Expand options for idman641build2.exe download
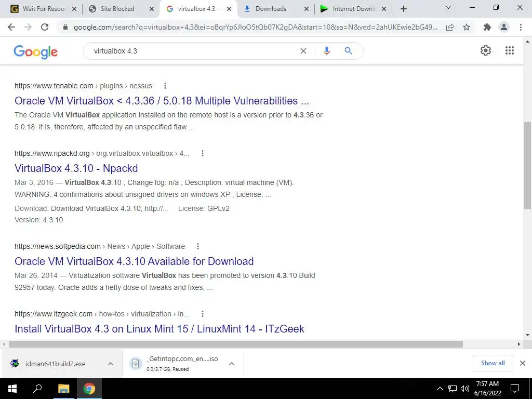 coord(111,364)
